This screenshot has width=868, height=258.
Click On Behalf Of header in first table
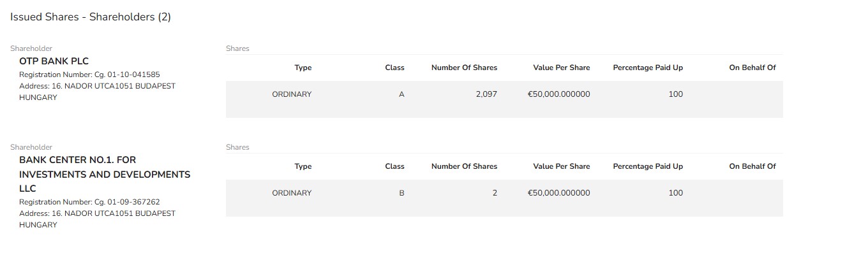click(752, 68)
